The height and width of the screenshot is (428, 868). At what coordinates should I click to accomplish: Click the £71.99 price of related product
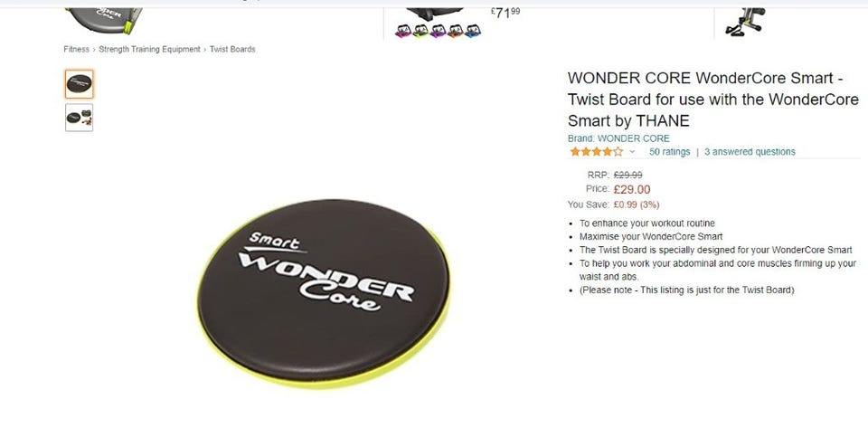tap(505, 13)
